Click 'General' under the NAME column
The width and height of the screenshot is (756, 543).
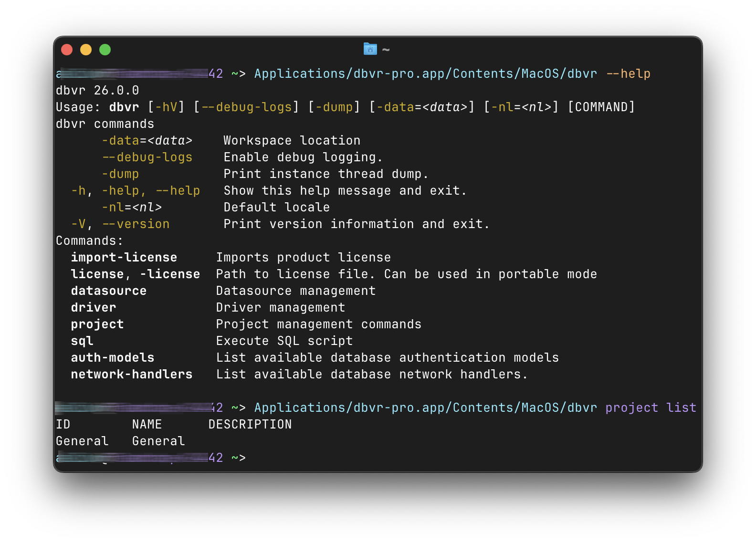(158, 441)
